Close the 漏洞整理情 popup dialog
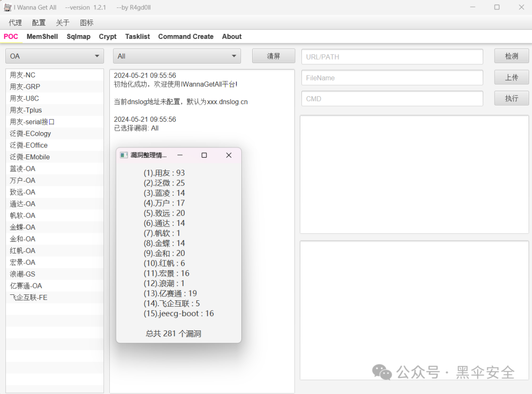Viewport: 532px width, 394px height. click(x=229, y=155)
